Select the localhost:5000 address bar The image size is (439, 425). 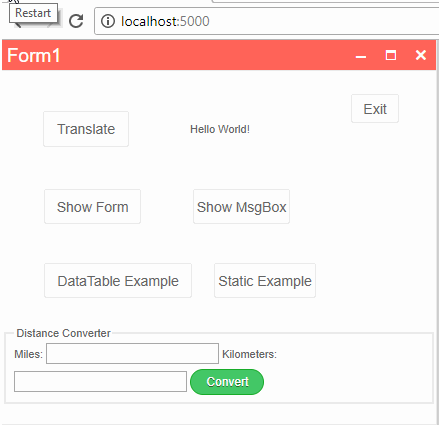point(267,21)
